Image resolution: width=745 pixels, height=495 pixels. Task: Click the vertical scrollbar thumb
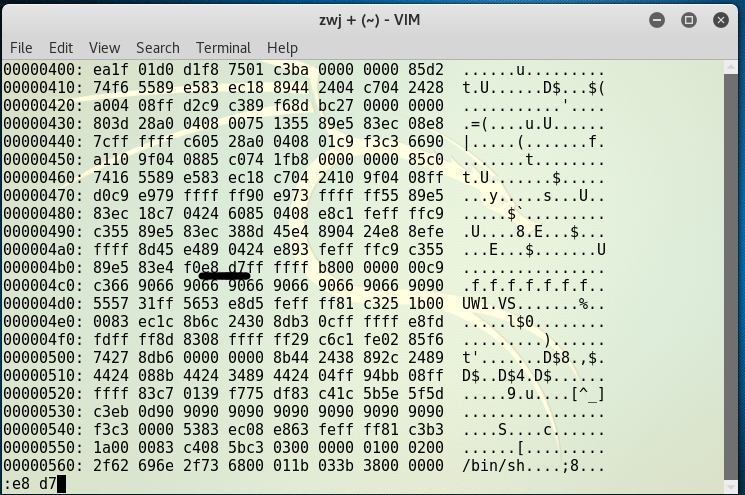pos(731,276)
